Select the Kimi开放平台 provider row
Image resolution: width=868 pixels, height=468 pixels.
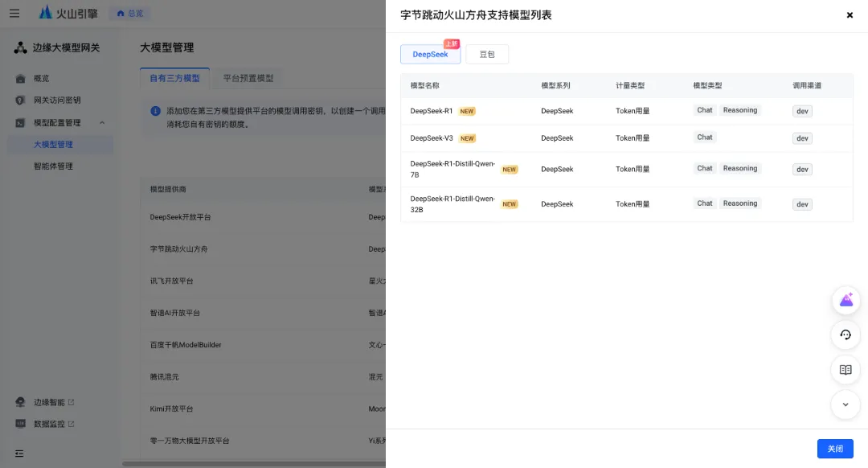[263, 408]
